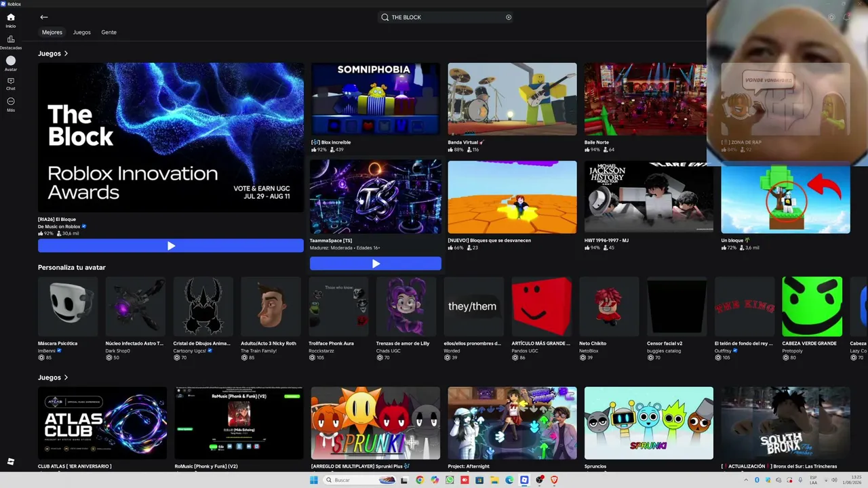Show hidden system tray icons
The height and width of the screenshot is (488, 868).
(746, 480)
